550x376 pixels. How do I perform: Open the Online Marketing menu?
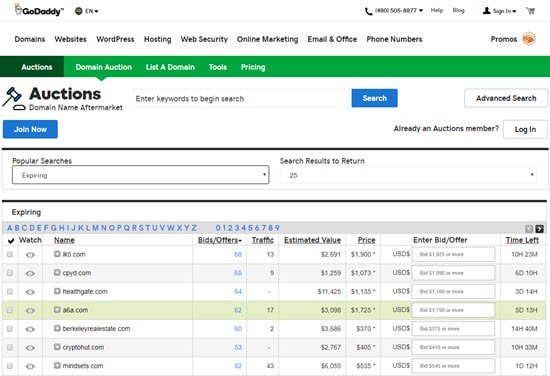pos(268,39)
